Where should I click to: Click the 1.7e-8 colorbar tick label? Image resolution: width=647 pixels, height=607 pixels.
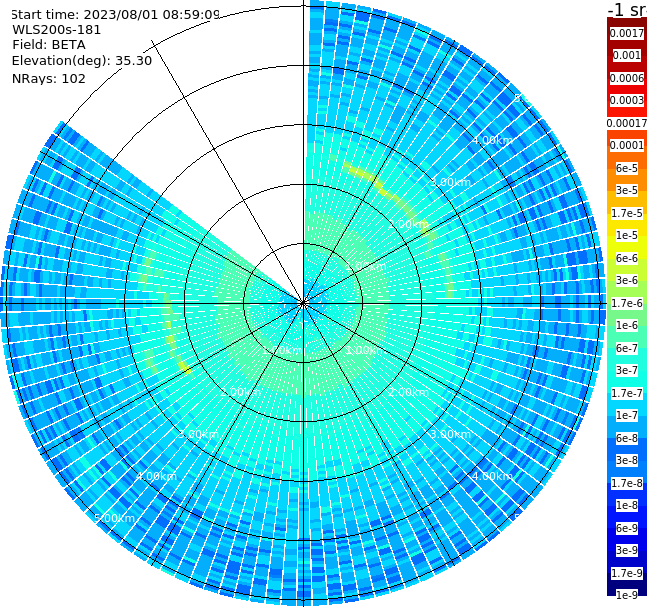point(627,483)
